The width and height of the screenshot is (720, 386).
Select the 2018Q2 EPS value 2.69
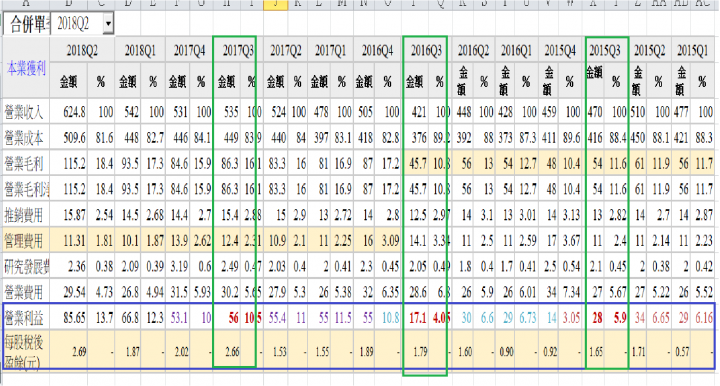(79, 352)
